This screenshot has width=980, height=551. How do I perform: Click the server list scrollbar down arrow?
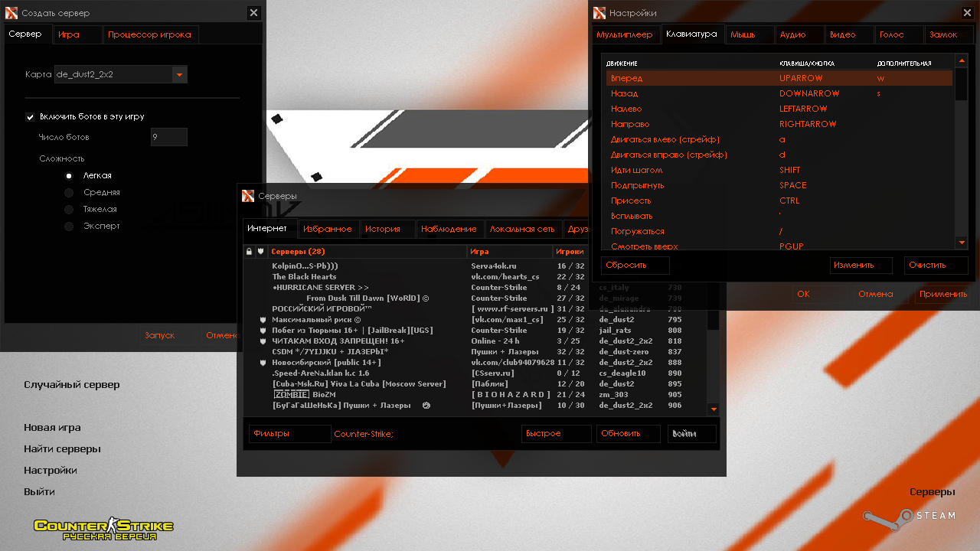point(714,409)
